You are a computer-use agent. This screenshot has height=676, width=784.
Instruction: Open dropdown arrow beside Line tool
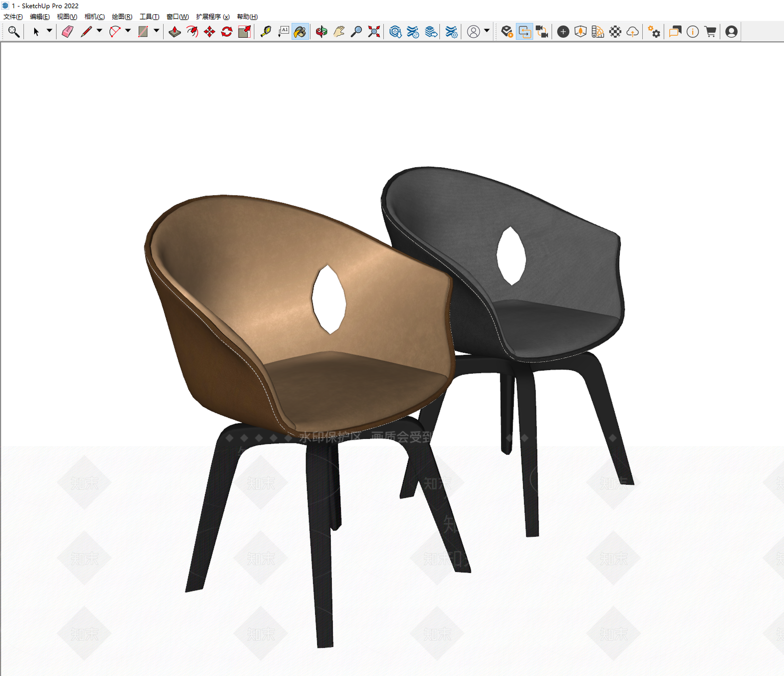[99, 31]
